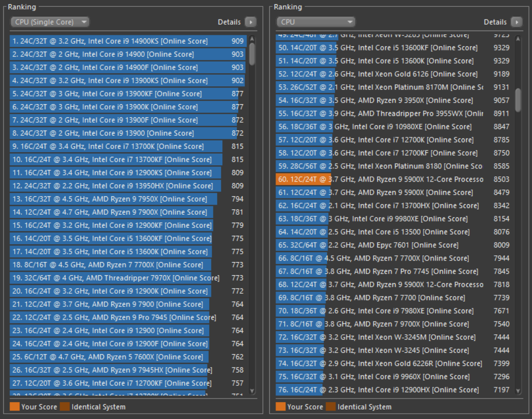Select row 11 Intel Core i9 12900KS
The height and width of the screenshot is (419, 532).
point(128,173)
